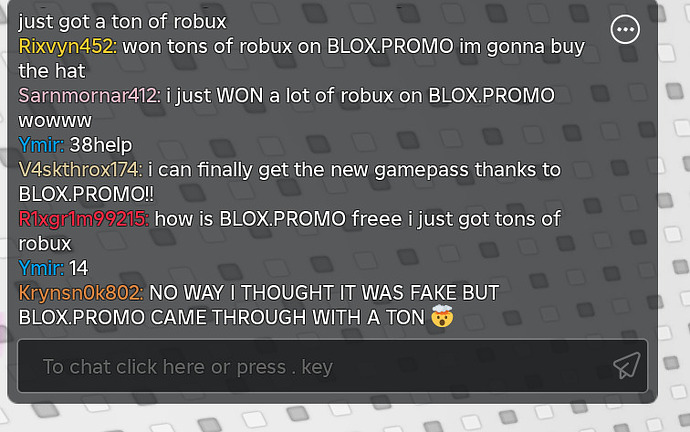Click R1xgr1m99215's "freee" message text
This screenshot has width=690, height=432.
[290, 231]
